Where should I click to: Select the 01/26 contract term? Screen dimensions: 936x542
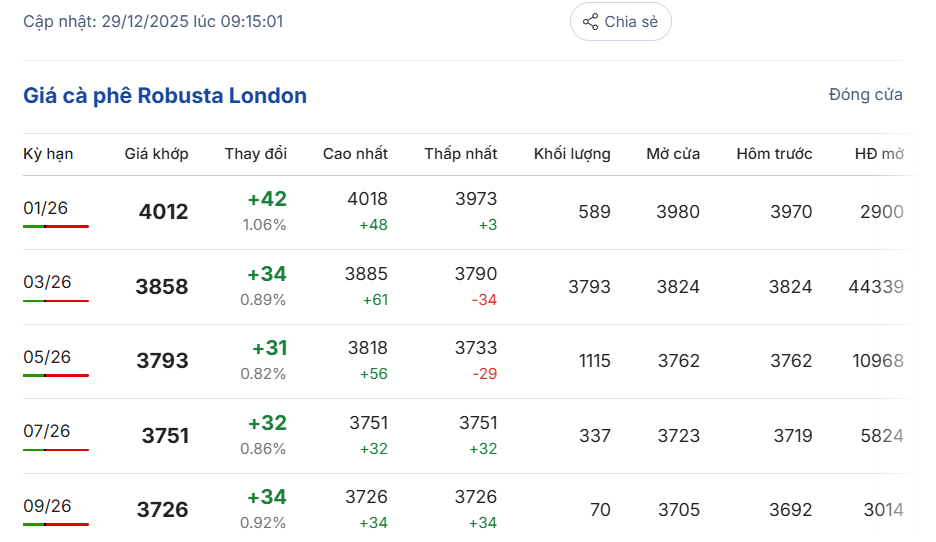(46, 208)
